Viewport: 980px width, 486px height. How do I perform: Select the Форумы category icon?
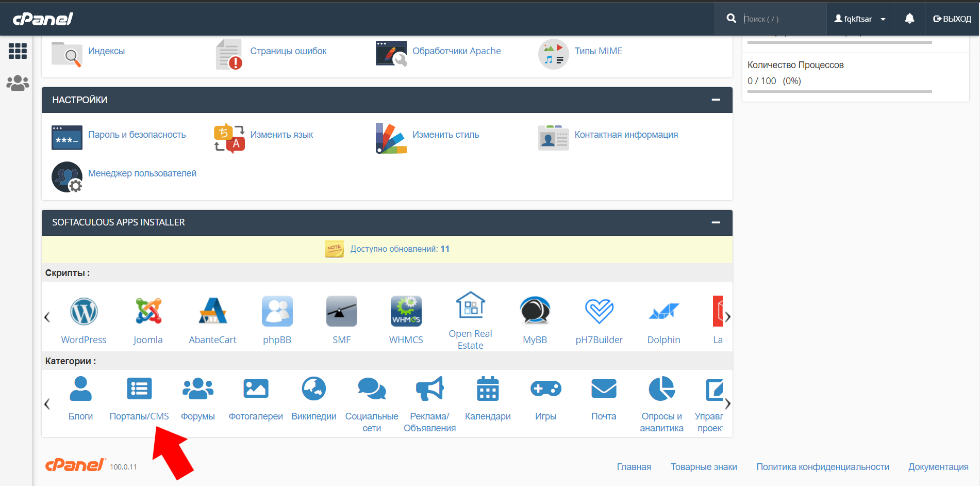(x=198, y=389)
